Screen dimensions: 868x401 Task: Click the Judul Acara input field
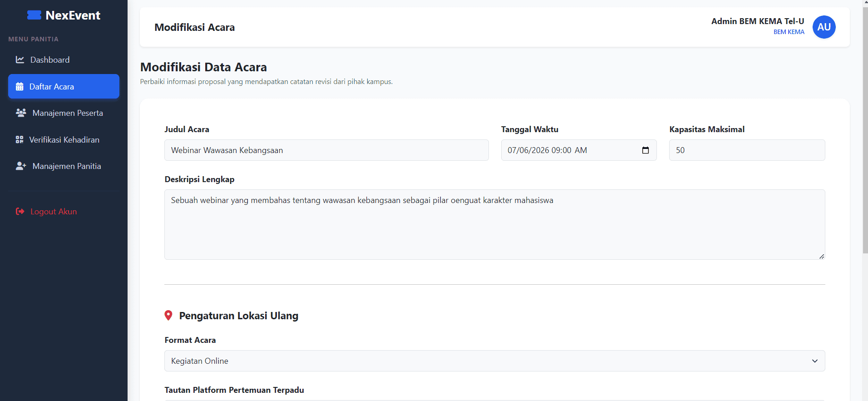(326, 150)
